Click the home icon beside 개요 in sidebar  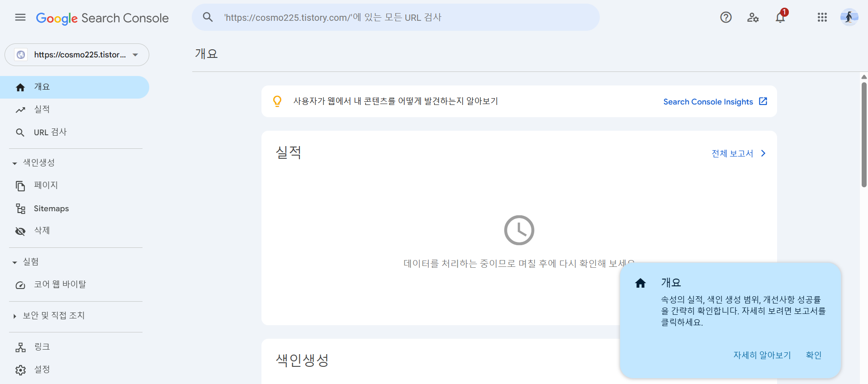(x=20, y=87)
